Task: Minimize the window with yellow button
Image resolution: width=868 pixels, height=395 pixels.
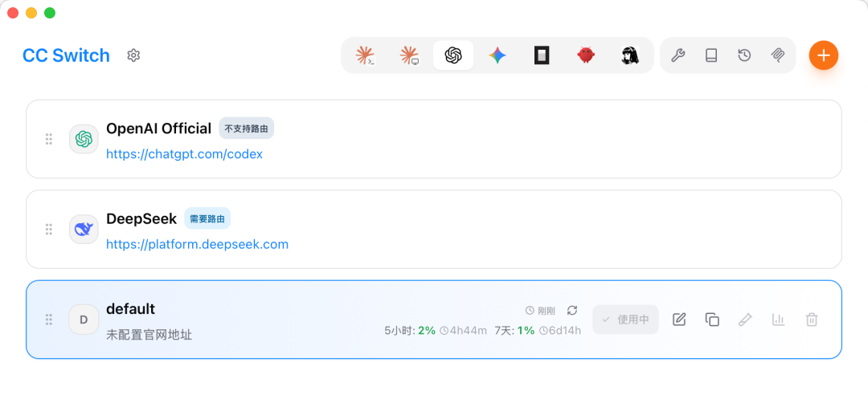Action: pyautogui.click(x=31, y=13)
